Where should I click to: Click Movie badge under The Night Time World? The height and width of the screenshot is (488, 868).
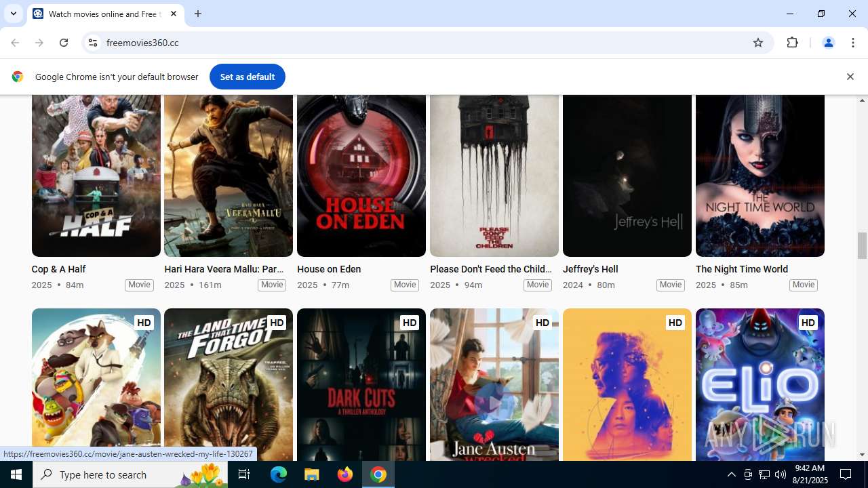pos(804,285)
